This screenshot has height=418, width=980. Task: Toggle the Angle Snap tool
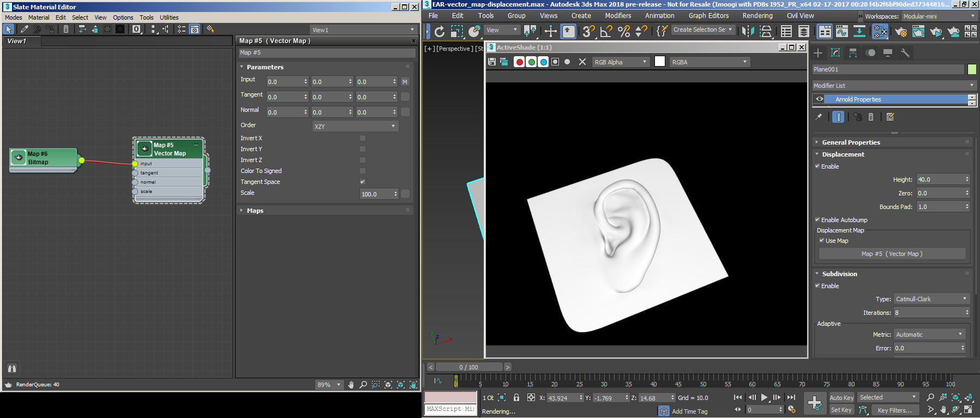tap(605, 32)
